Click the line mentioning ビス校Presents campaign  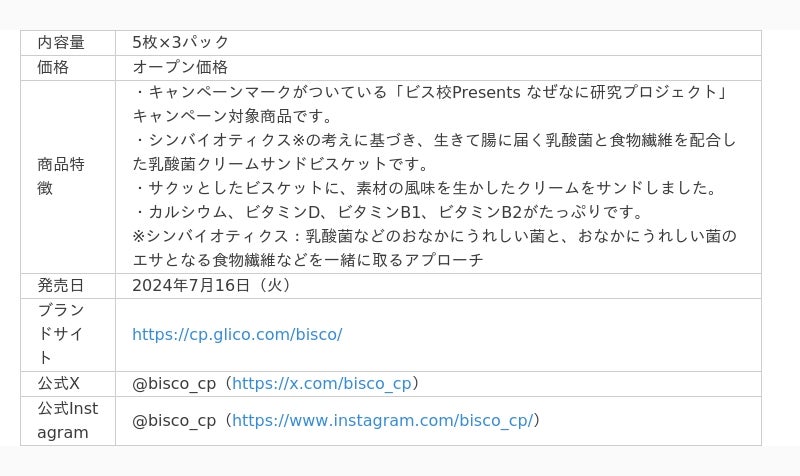pos(429,92)
